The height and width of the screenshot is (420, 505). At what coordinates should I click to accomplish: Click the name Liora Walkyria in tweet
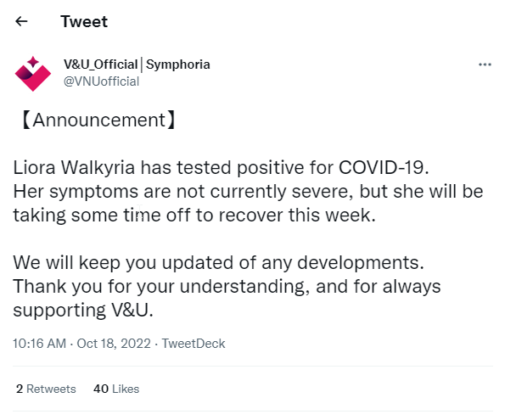click(74, 167)
